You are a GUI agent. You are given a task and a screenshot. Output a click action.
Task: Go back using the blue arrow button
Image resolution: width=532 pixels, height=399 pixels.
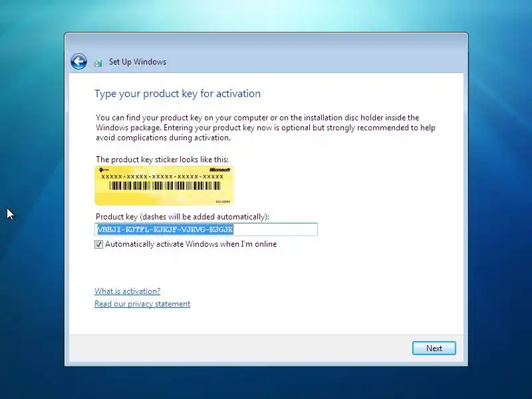78,61
